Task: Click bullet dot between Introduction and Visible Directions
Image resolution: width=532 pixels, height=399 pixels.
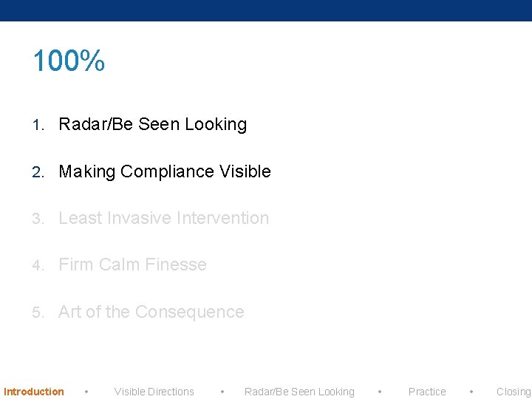Action: 86,392
